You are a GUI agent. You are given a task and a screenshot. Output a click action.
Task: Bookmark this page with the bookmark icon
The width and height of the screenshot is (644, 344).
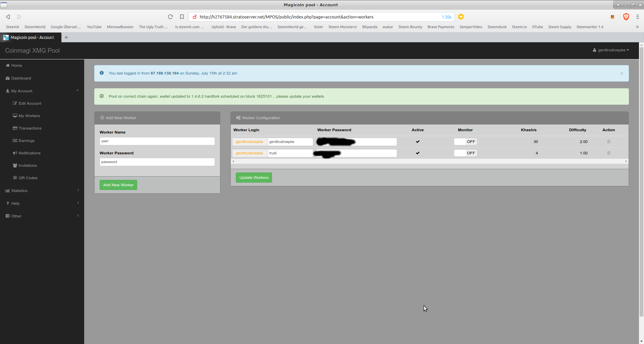tap(182, 17)
